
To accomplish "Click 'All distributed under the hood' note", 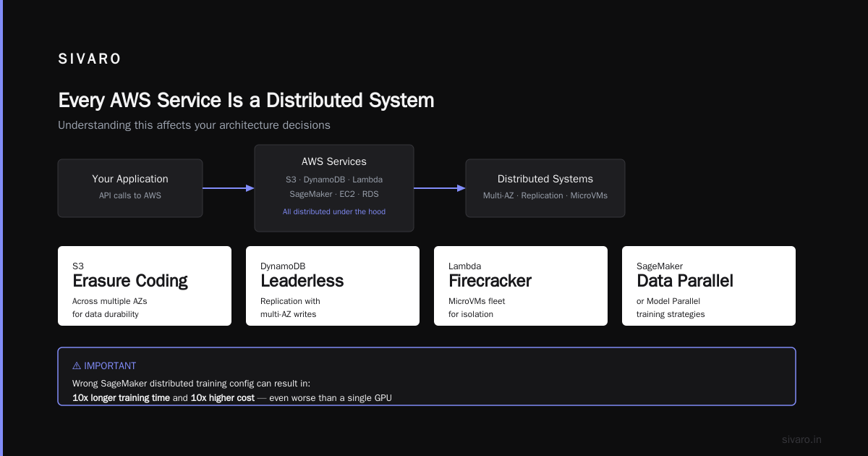I will (x=334, y=211).
